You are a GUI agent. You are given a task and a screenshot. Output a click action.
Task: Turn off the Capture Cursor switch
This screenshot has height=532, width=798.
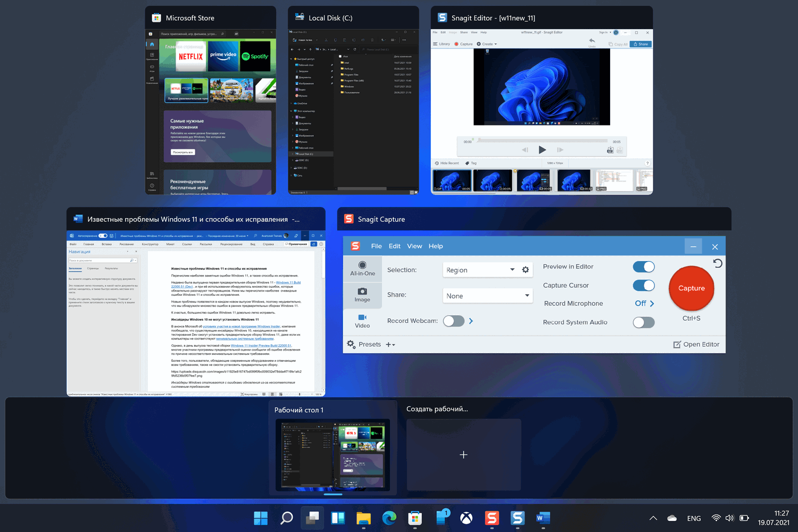(644, 286)
